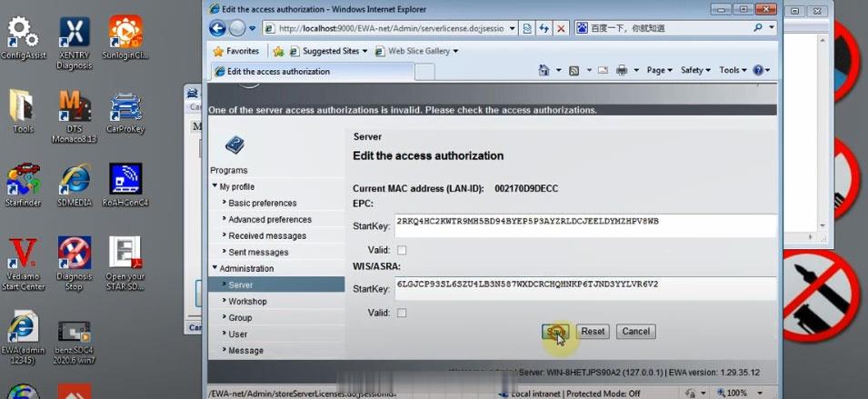The image size is (868, 399).
Task: Open Workshop in the Administration menu
Action: [247, 302]
